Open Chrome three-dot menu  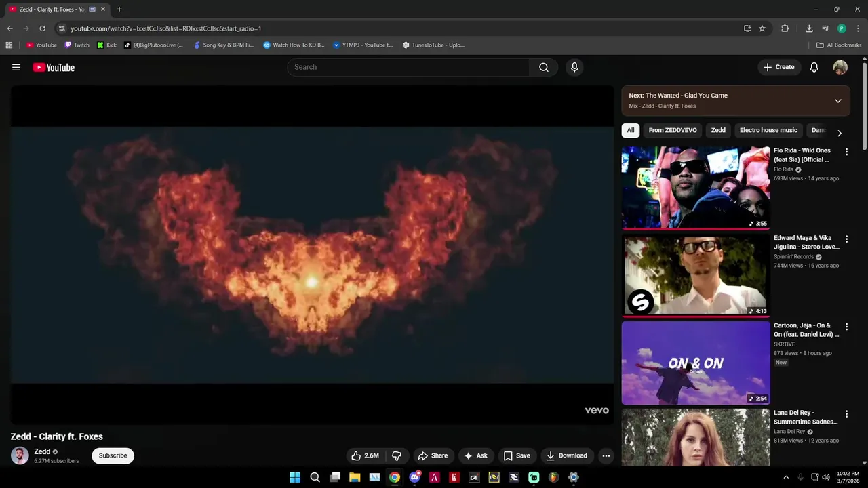858,28
